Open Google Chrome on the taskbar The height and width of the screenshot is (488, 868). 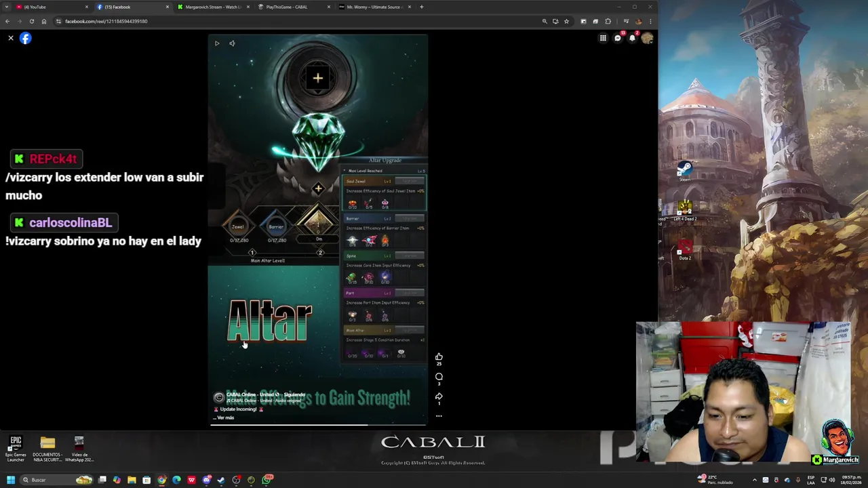(161, 480)
